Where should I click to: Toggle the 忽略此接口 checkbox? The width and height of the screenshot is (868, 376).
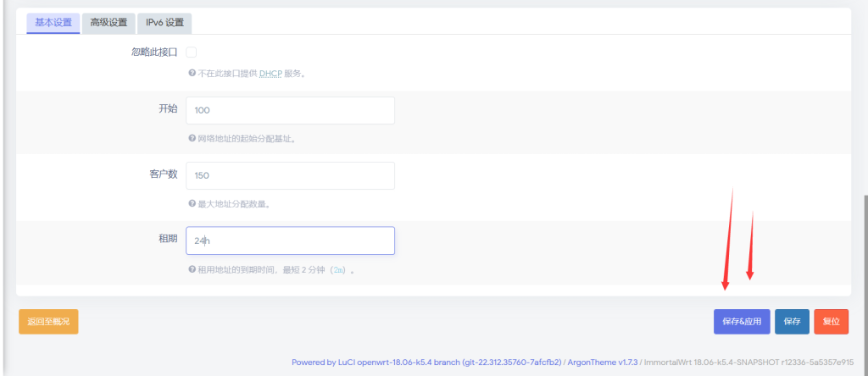192,53
